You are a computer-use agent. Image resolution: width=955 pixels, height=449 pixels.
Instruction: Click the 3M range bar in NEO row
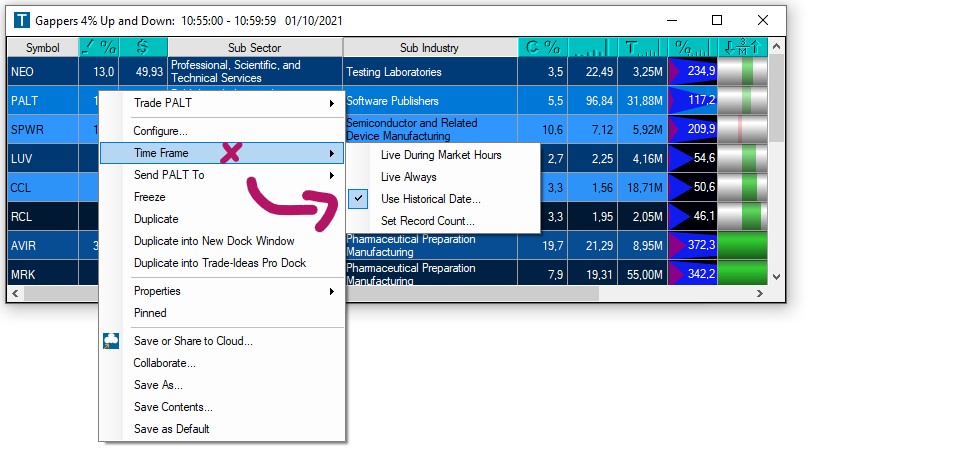pos(743,72)
